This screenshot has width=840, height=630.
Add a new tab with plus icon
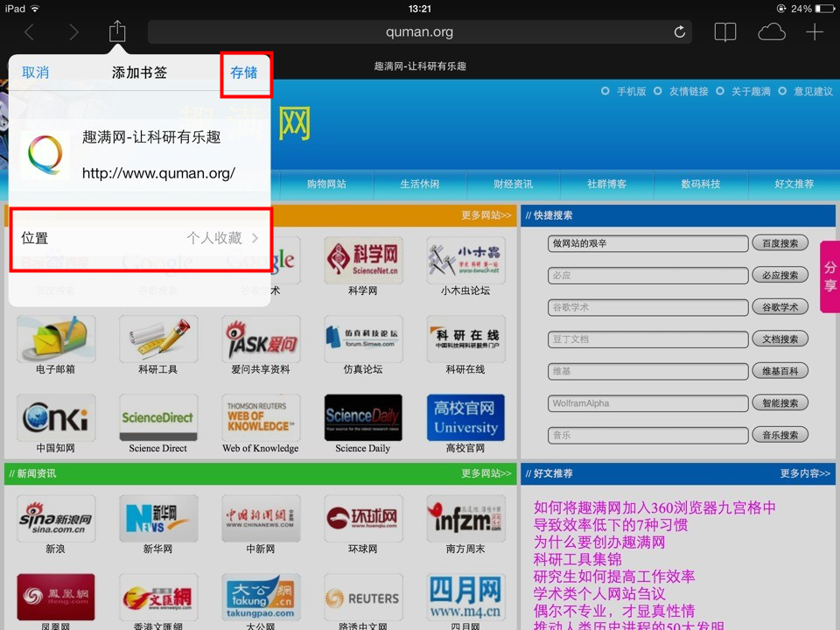(x=815, y=32)
